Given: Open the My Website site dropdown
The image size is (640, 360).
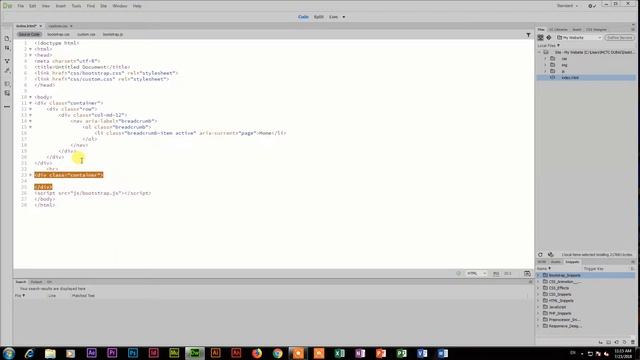Looking at the screenshot, I should [x=580, y=38].
